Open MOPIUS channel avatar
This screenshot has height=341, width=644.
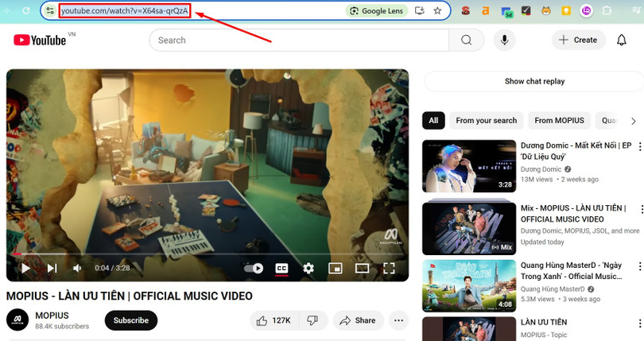point(17,320)
